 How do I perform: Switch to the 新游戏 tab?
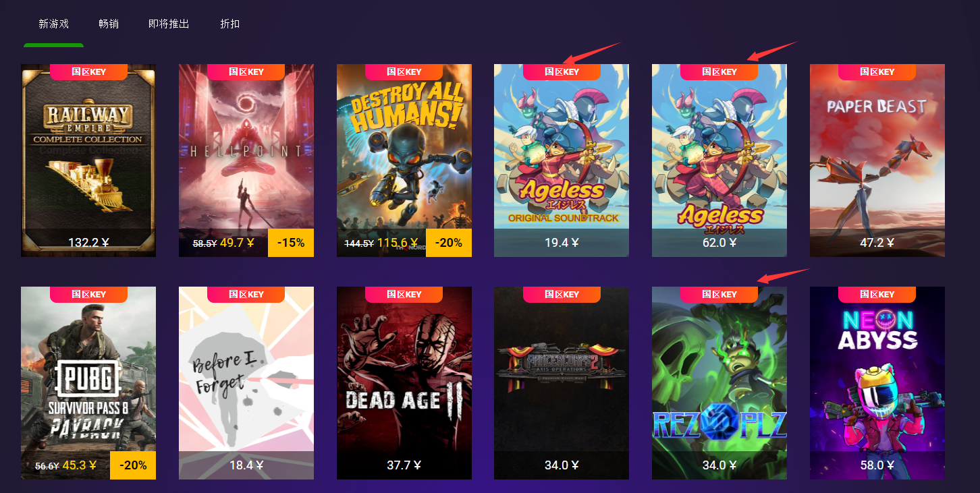tap(54, 24)
